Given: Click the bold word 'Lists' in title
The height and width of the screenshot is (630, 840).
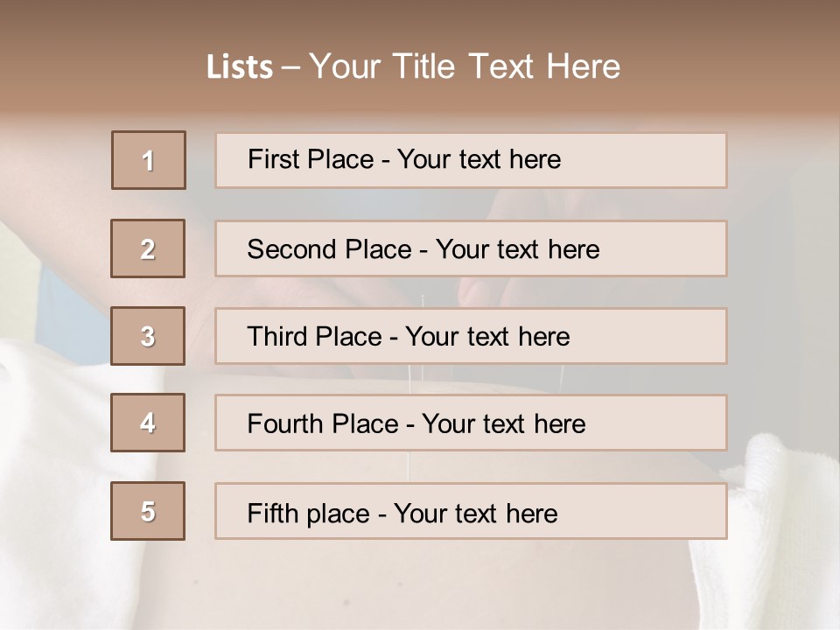Looking at the screenshot, I should coord(239,67).
